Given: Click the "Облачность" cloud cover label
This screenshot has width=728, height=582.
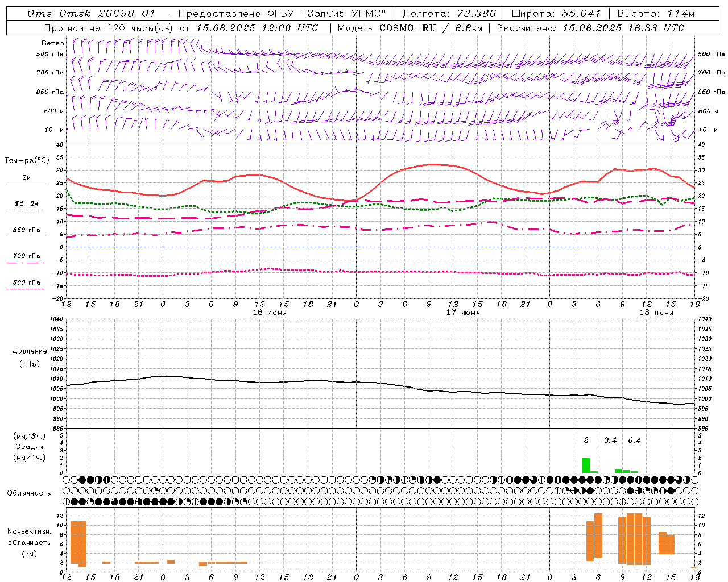Looking at the screenshot, I should [29, 493].
